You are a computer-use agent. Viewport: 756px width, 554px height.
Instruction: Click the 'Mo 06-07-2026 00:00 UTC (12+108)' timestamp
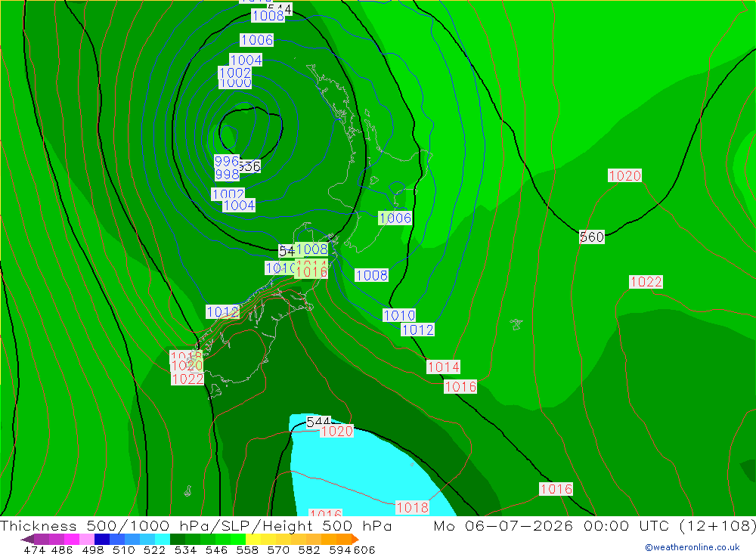pyautogui.click(x=594, y=525)
